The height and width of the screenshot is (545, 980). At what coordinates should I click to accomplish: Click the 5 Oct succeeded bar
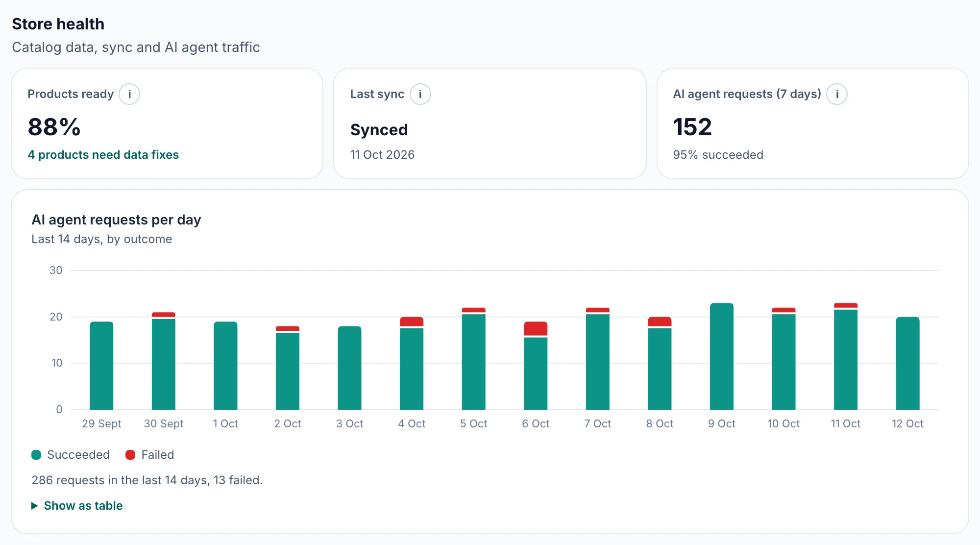[x=474, y=362]
